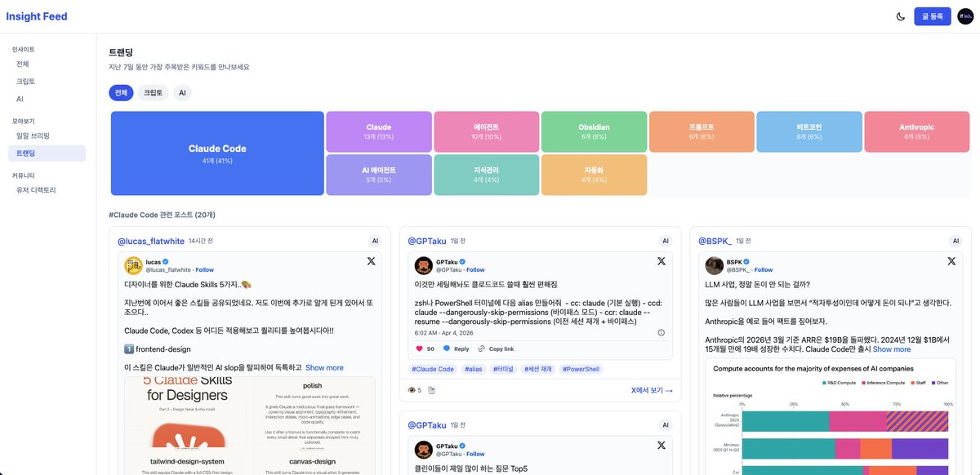The image size is (980, 475).
Task: Click the note icon next to view count
Action: tap(432, 390)
